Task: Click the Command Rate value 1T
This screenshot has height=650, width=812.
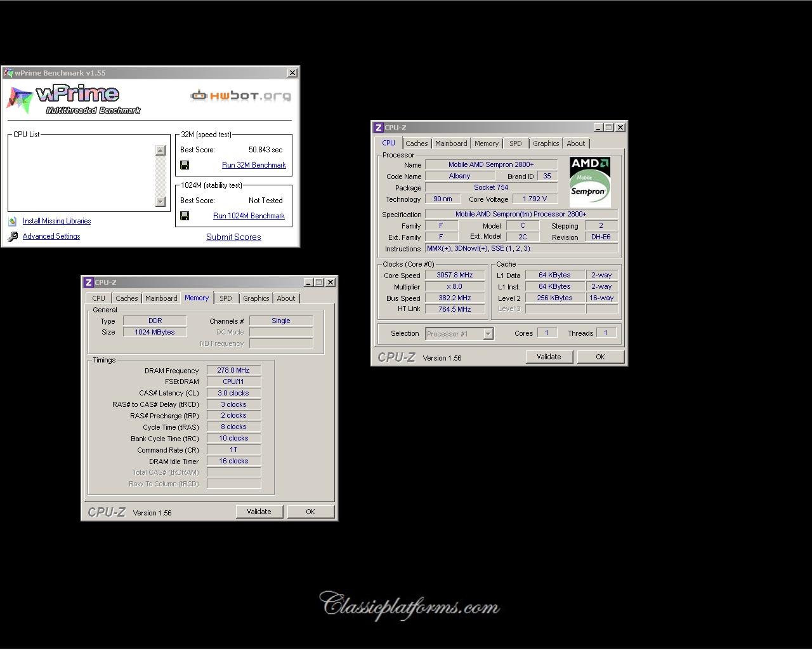Action: tap(233, 450)
